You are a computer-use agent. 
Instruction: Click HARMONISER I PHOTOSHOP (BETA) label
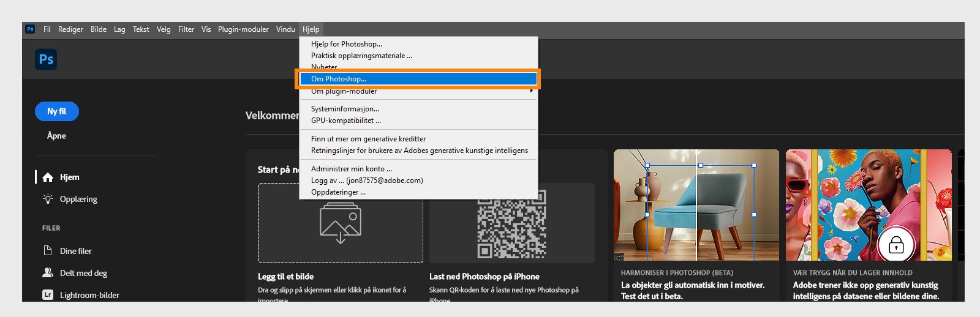coord(677,273)
